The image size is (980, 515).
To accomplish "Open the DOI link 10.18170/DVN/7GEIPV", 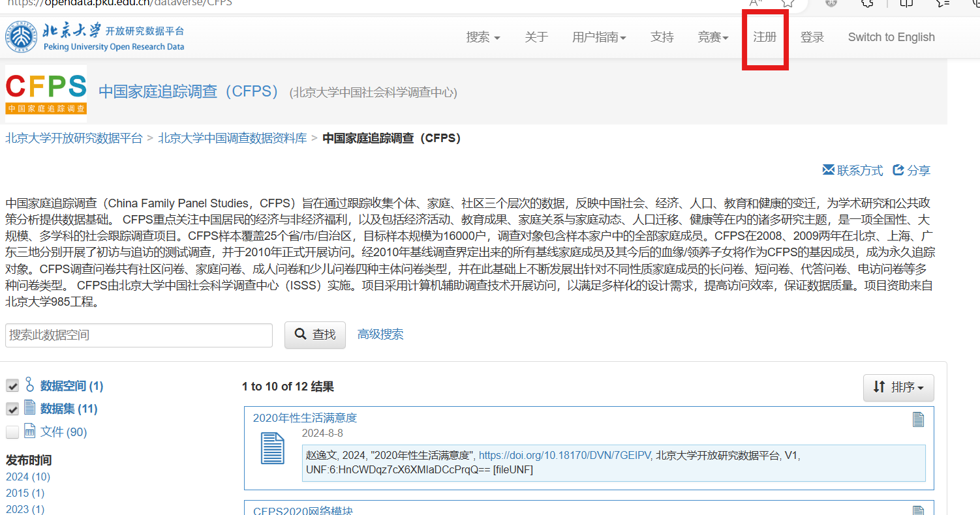I will (x=565, y=456).
